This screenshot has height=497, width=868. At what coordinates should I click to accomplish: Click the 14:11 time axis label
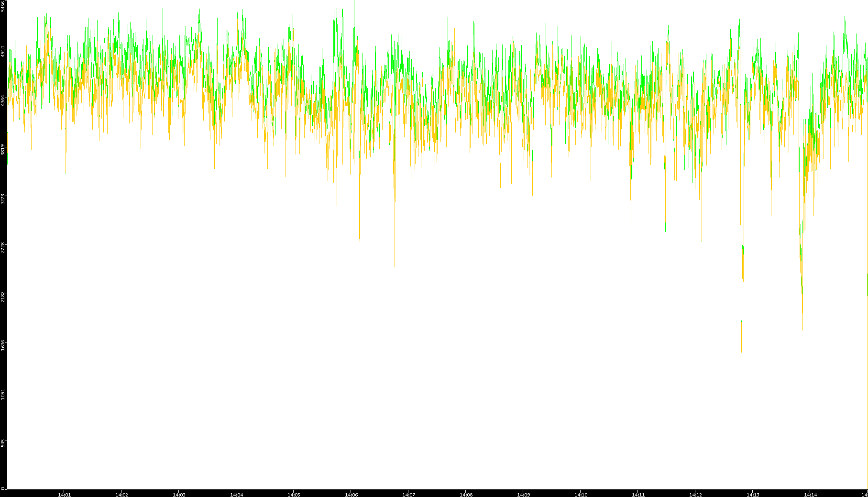tap(638, 495)
